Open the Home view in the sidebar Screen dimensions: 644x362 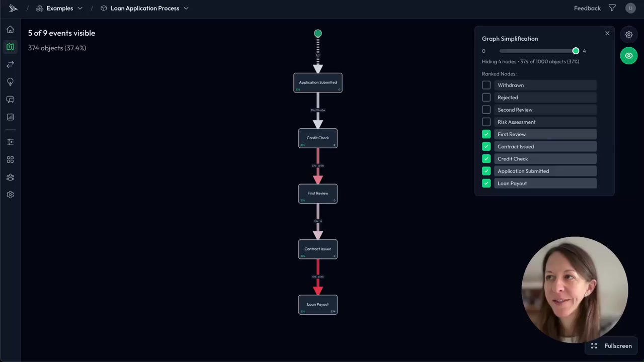[10, 29]
